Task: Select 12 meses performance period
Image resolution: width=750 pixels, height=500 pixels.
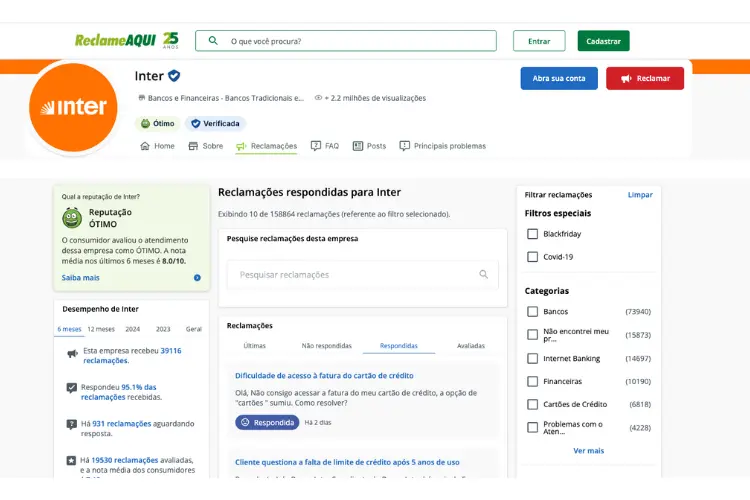Action: tap(101, 329)
